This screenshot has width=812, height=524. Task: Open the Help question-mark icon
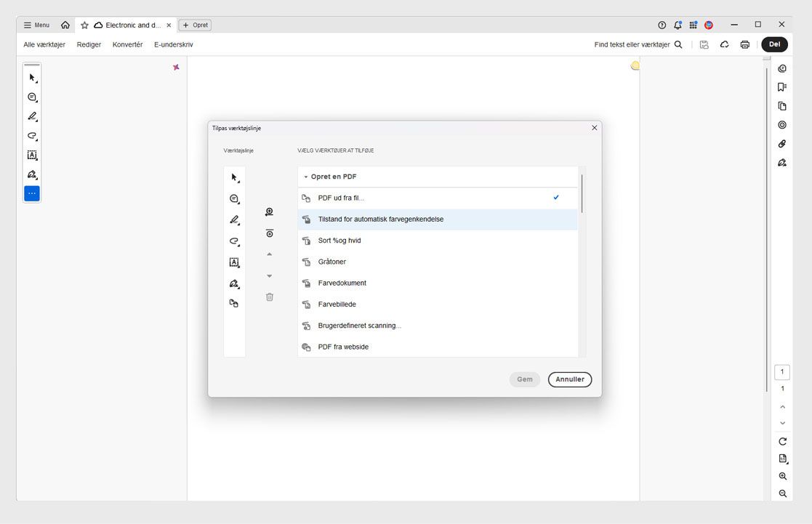tap(662, 25)
